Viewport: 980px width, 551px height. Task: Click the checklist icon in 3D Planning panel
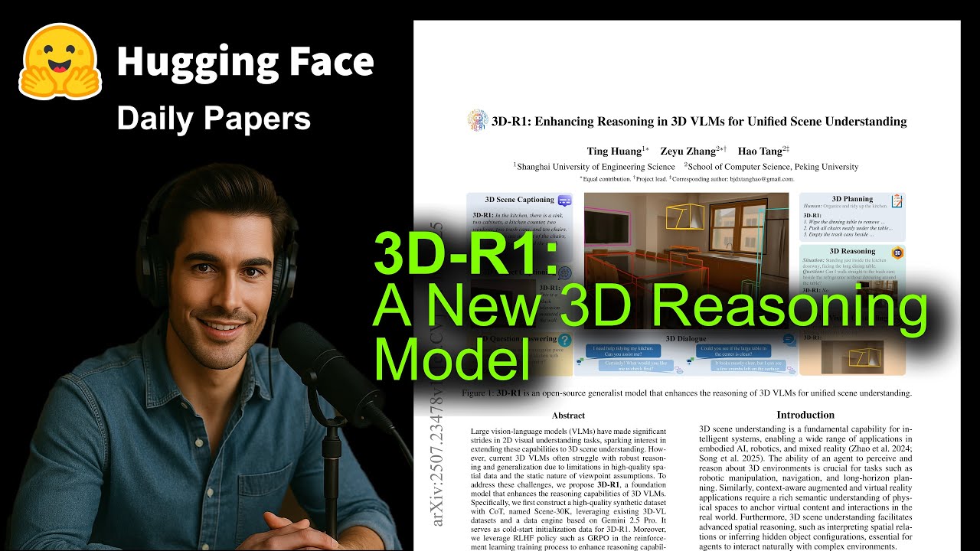[897, 201]
